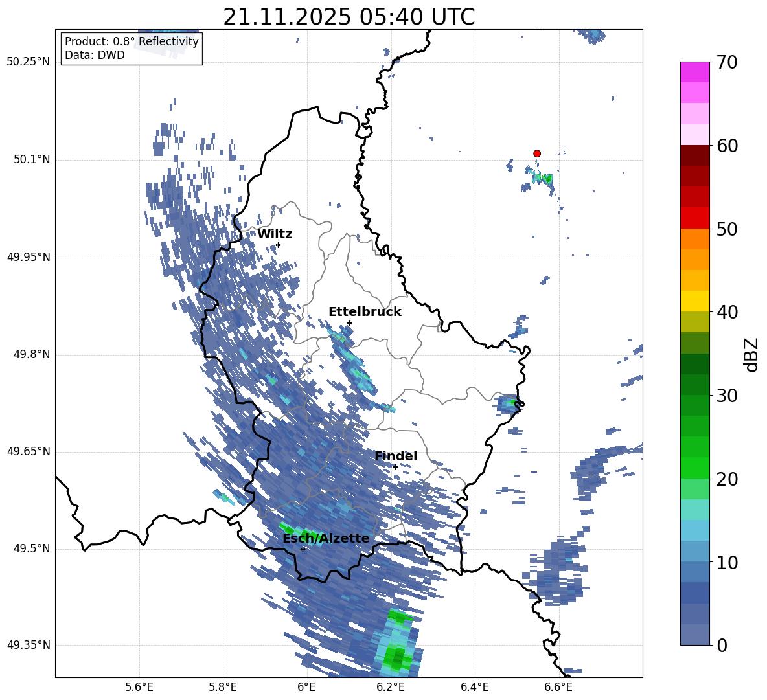Click the Data: DWD text
The width and height of the screenshot is (767, 700).
[95, 55]
